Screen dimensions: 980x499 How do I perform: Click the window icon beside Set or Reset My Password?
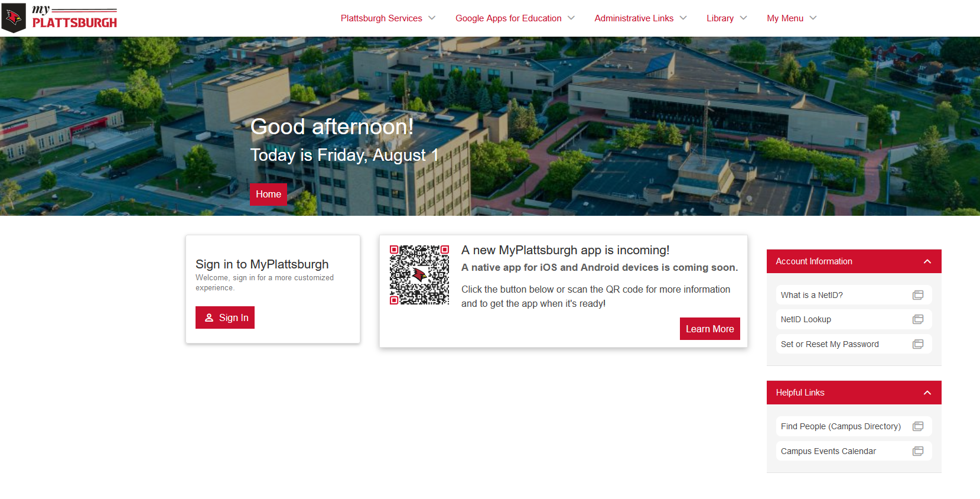coord(918,344)
